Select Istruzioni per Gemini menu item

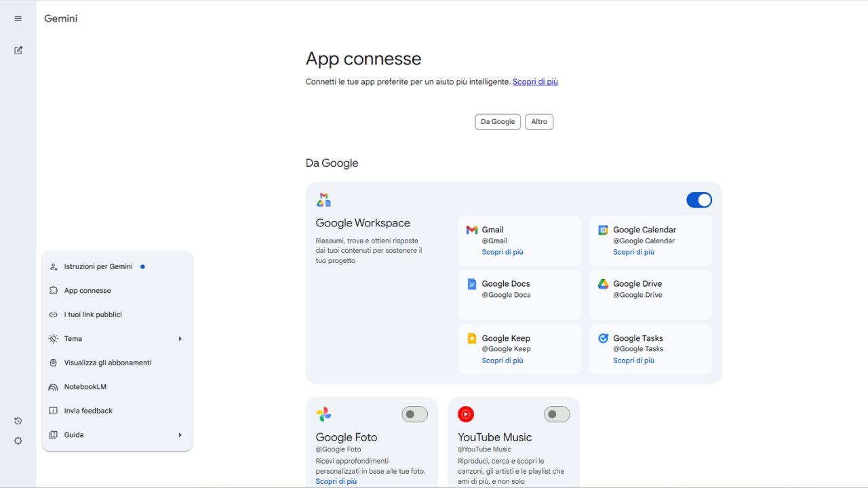[98, 267]
